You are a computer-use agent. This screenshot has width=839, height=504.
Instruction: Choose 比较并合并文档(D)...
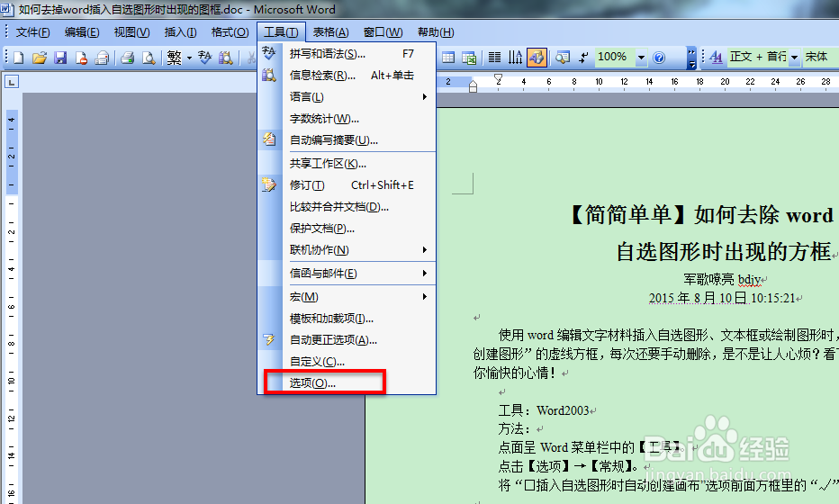click(347, 206)
